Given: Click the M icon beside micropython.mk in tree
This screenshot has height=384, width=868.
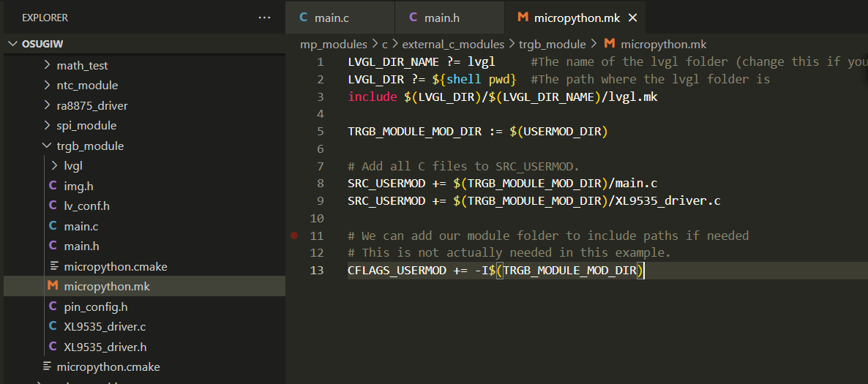Looking at the screenshot, I should pos(53,287).
